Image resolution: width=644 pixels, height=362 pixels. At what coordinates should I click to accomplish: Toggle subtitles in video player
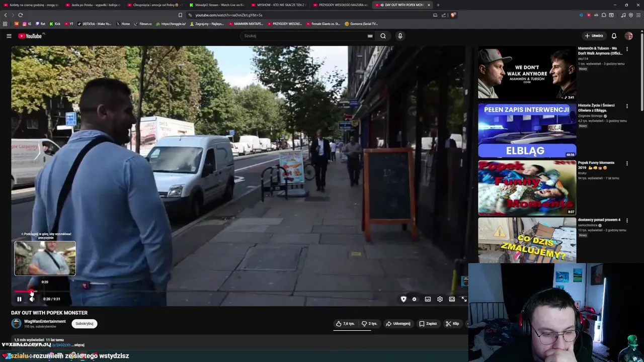[428, 299]
